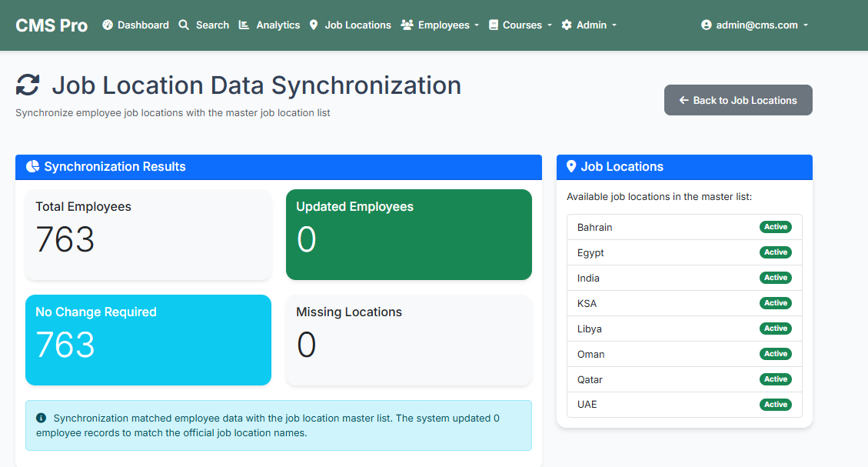This screenshot has width=868, height=467.
Task: Click the Job Location Data Synchronization heading
Action: 256,85
